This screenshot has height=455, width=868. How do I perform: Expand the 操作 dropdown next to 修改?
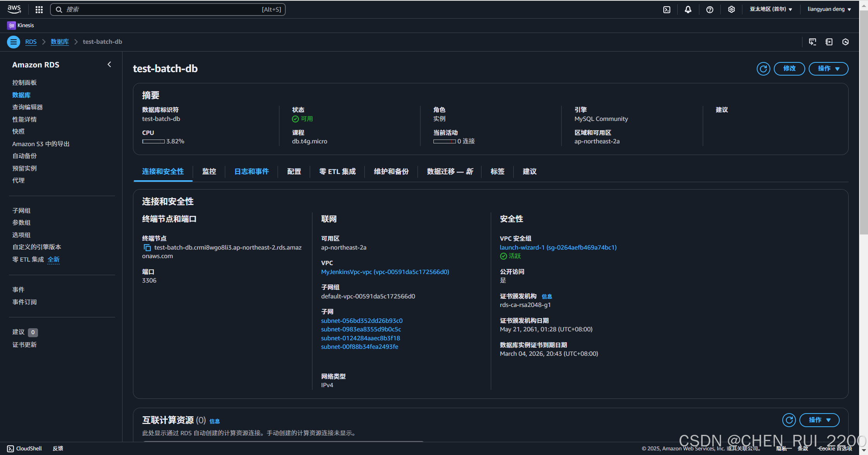pyautogui.click(x=828, y=69)
